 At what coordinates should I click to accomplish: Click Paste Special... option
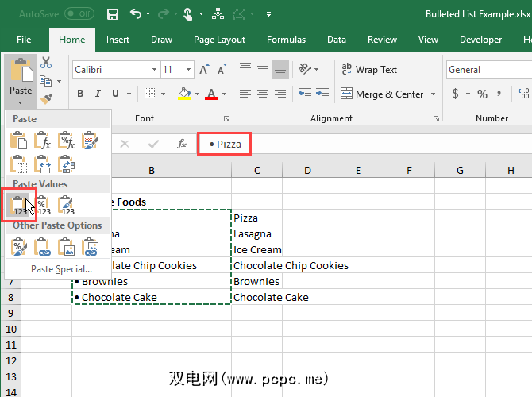click(x=61, y=269)
